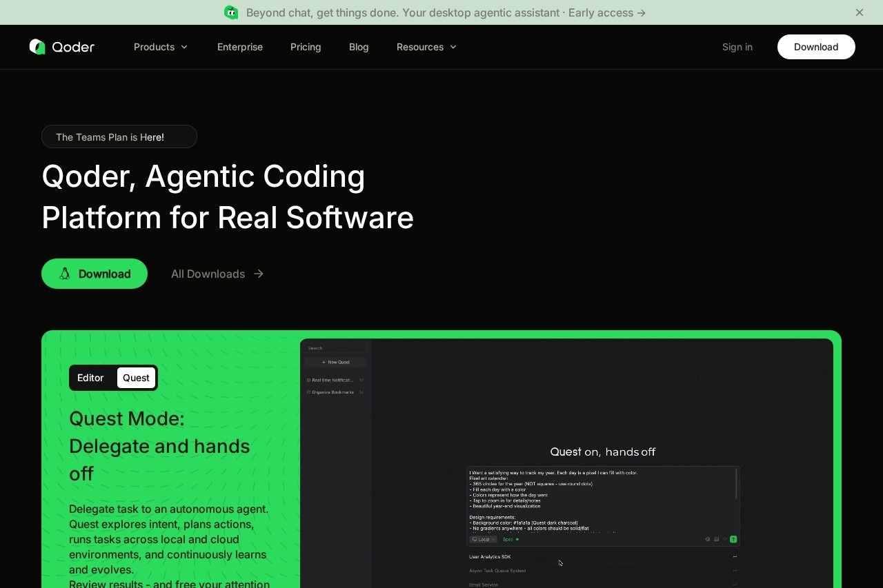Click the green Download button in the hero
The height and width of the screenshot is (588, 883).
click(x=95, y=274)
